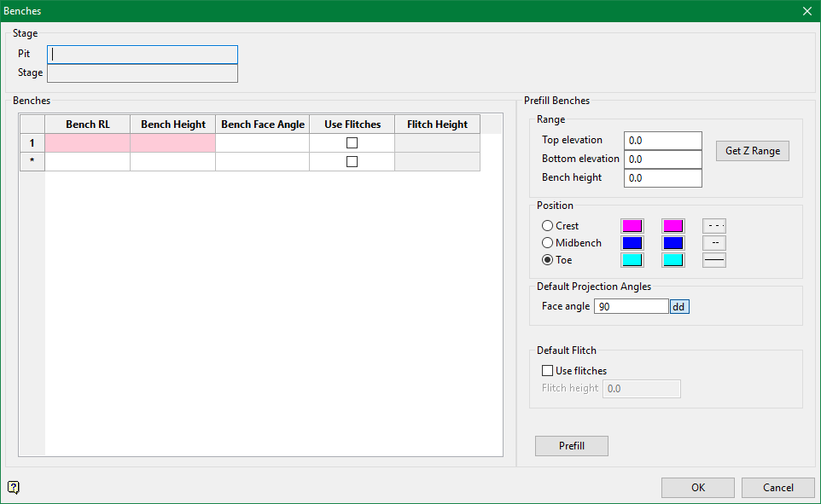Click the Prefill button
The image size is (821, 504).
[571, 446]
